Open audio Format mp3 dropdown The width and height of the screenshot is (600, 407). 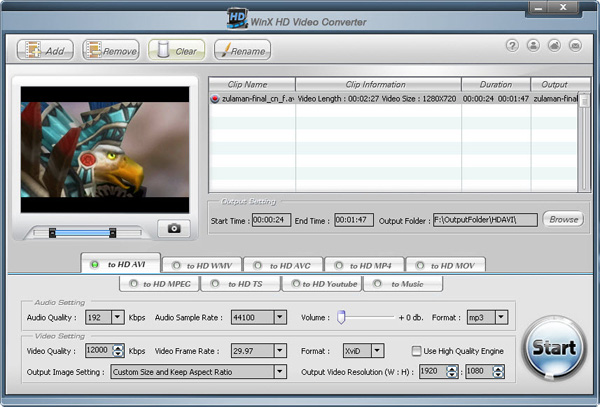(x=501, y=317)
